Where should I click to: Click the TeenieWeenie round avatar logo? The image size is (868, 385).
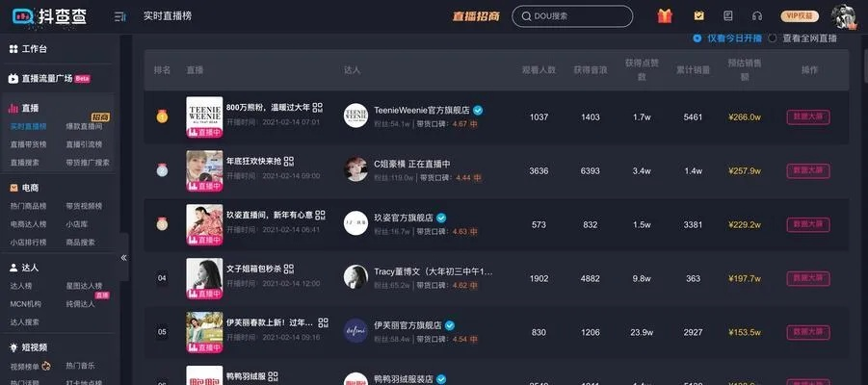355,115
